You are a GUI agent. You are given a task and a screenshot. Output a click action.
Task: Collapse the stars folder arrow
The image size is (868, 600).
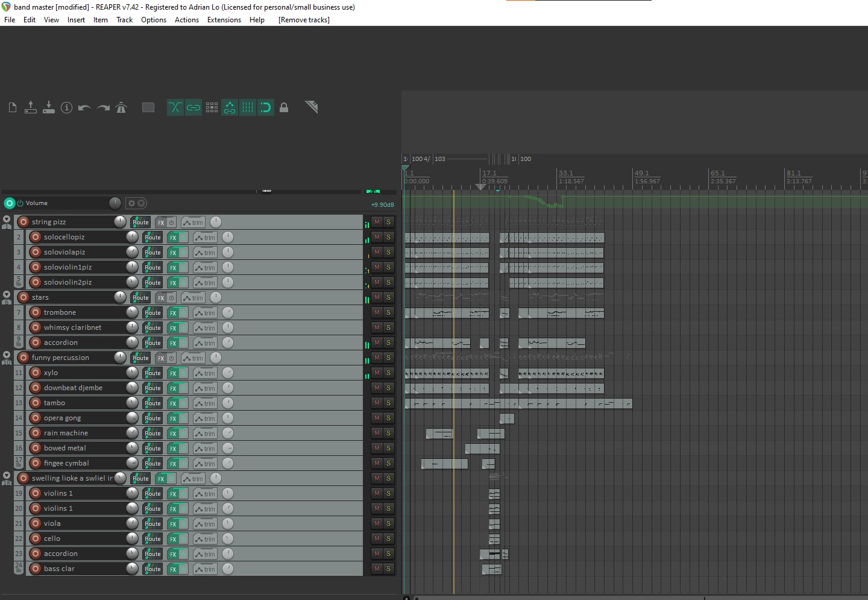pos(7,294)
